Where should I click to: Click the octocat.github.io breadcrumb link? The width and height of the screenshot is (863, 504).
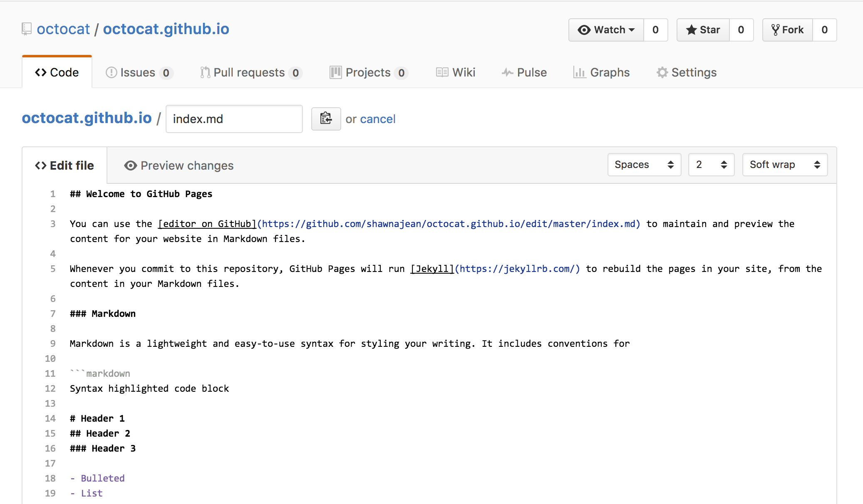tap(87, 118)
